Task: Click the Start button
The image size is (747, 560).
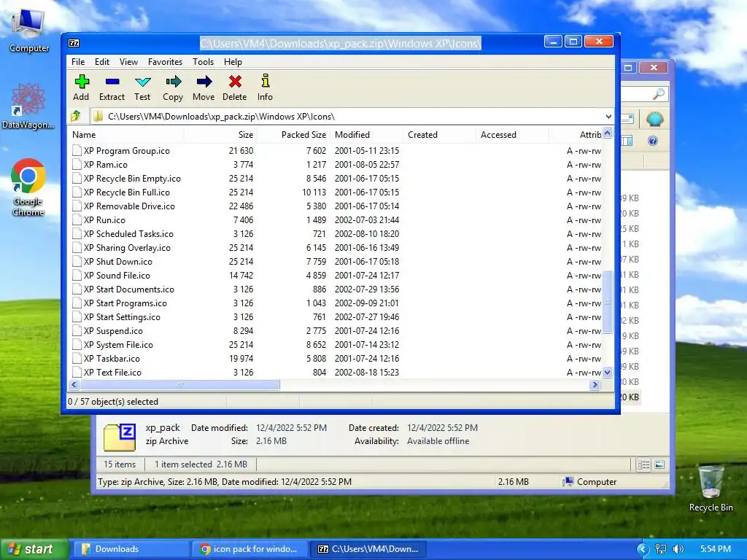Action: click(33, 549)
